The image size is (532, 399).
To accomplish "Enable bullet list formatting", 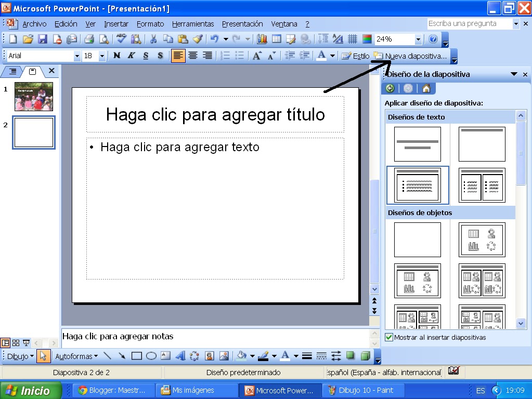I will point(239,55).
